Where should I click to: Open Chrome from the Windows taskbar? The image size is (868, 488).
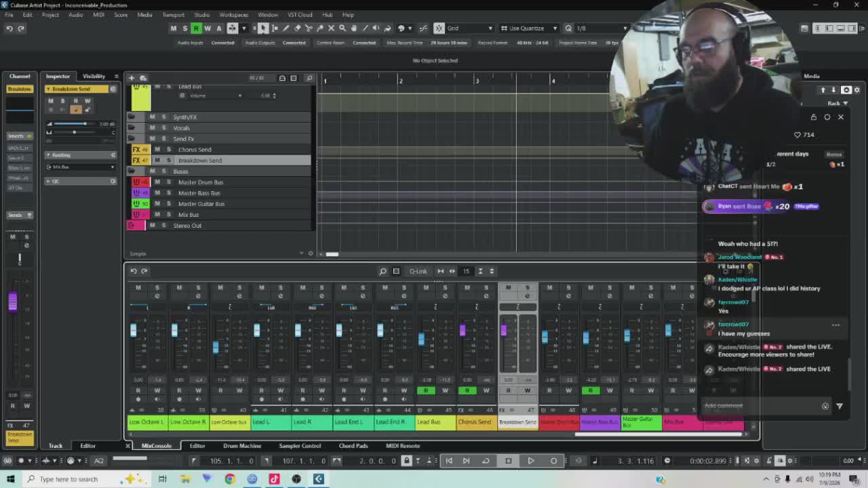click(x=230, y=479)
